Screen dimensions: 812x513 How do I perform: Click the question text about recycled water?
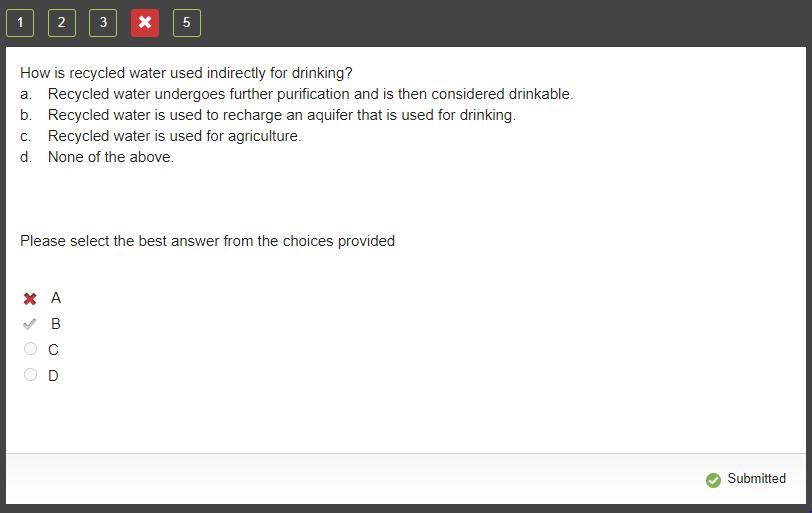(x=186, y=73)
